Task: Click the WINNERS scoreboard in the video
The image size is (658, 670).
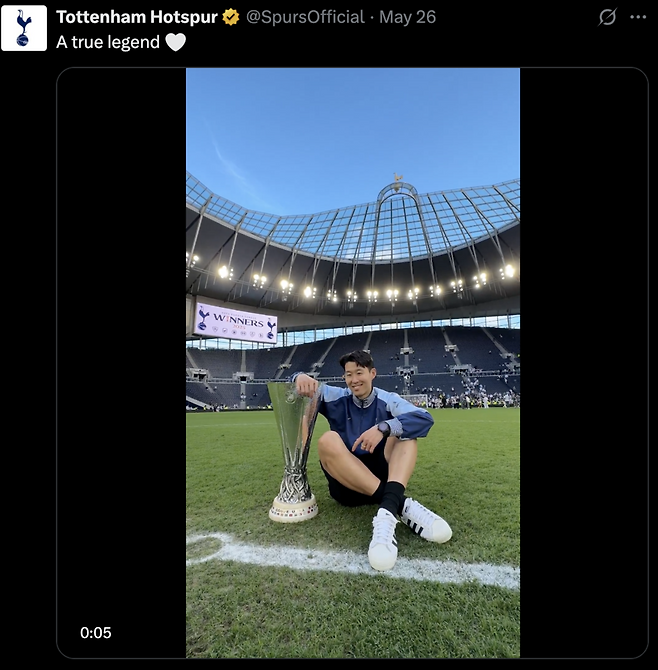Action: [x=235, y=323]
